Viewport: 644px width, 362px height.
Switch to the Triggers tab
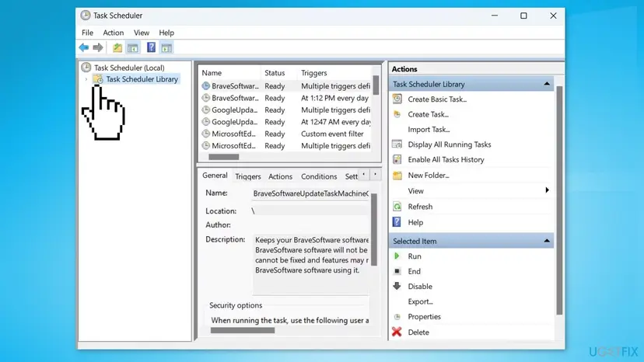click(248, 176)
